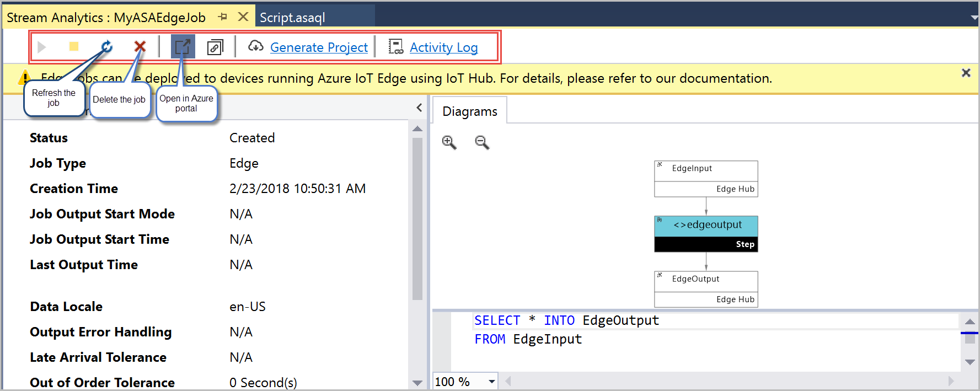Screen dimensions: 980x391
Task: Click the EdgeOutput node corner icon
Action: [x=660, y=275]
